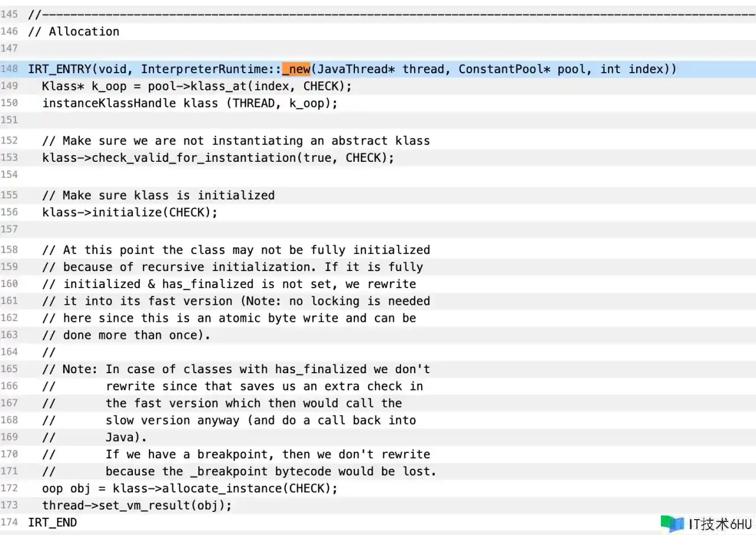
Task: Click the "// Allocation" comment
Action: 73,31
